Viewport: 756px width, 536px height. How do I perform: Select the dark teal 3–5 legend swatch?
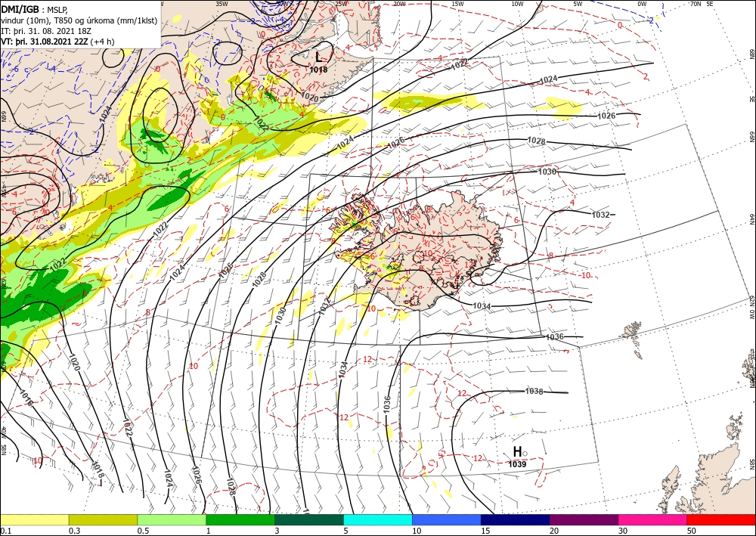click(309, 519)
